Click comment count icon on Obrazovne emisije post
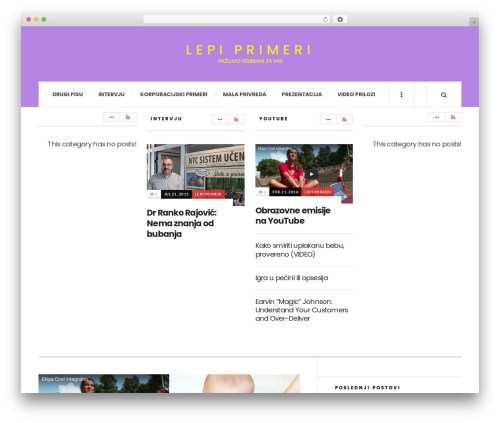Screen dimensions: 500x423 262,192
